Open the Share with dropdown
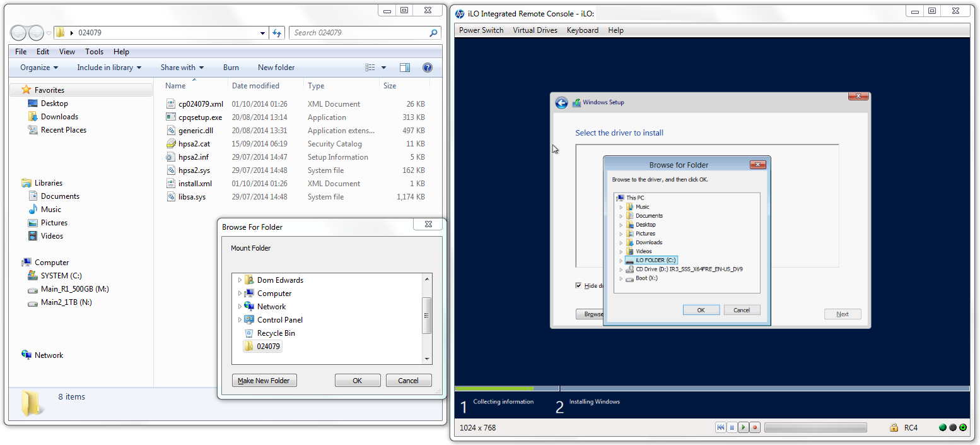The width and height of the screenshot is (980, 445). coord(182,68)
